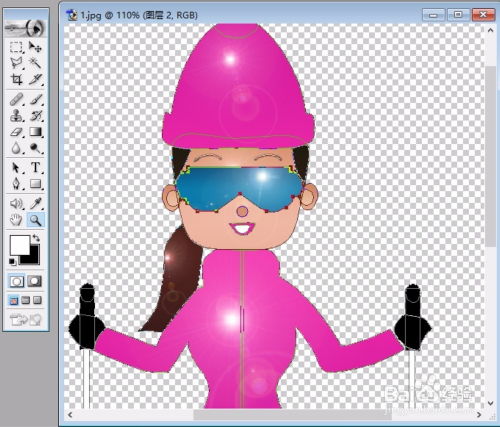Open the foreground color white swatch
Viewport: 500px width, 427px height.
coord(19,245)
